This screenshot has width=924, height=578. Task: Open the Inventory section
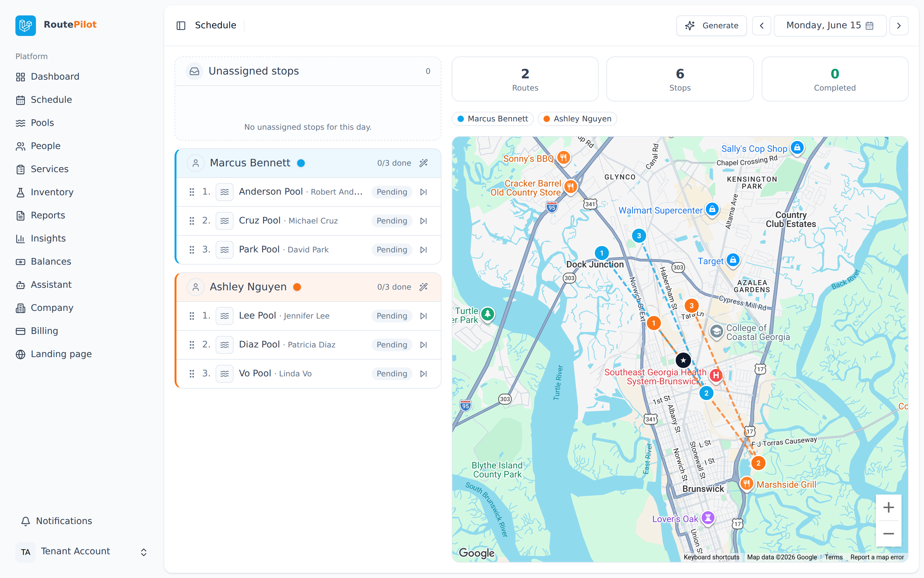pyautogui.click(x=52, y=192)
